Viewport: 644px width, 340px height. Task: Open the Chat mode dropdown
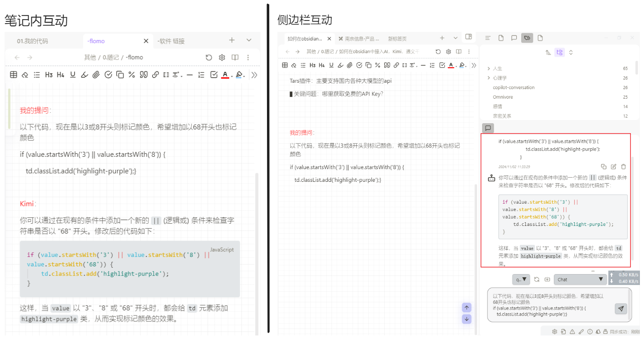click(580, 279)
